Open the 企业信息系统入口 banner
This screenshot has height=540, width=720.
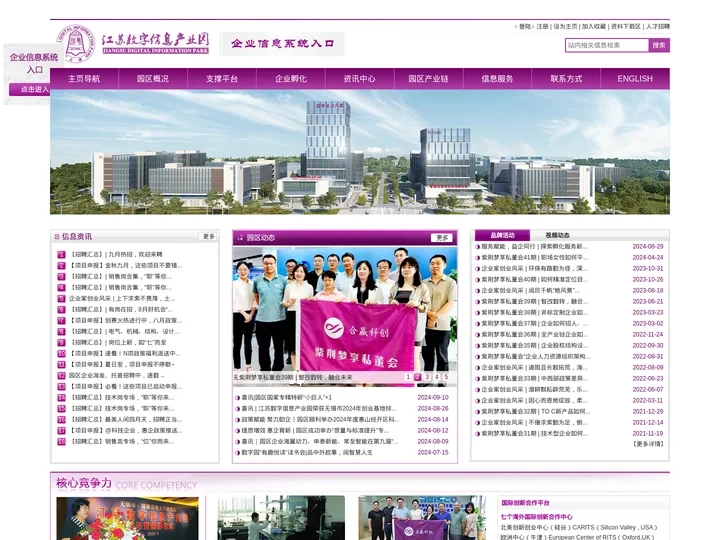point(282,44)
